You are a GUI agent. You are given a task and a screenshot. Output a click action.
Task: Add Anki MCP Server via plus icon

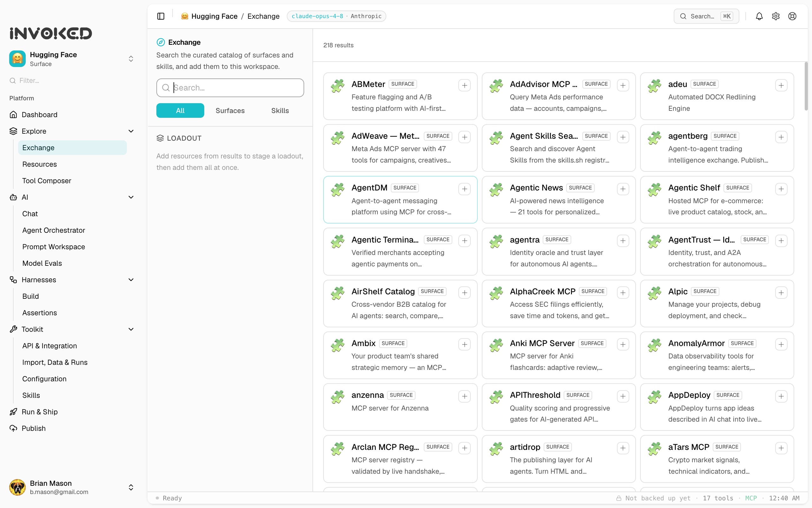[x=623, y=344]
